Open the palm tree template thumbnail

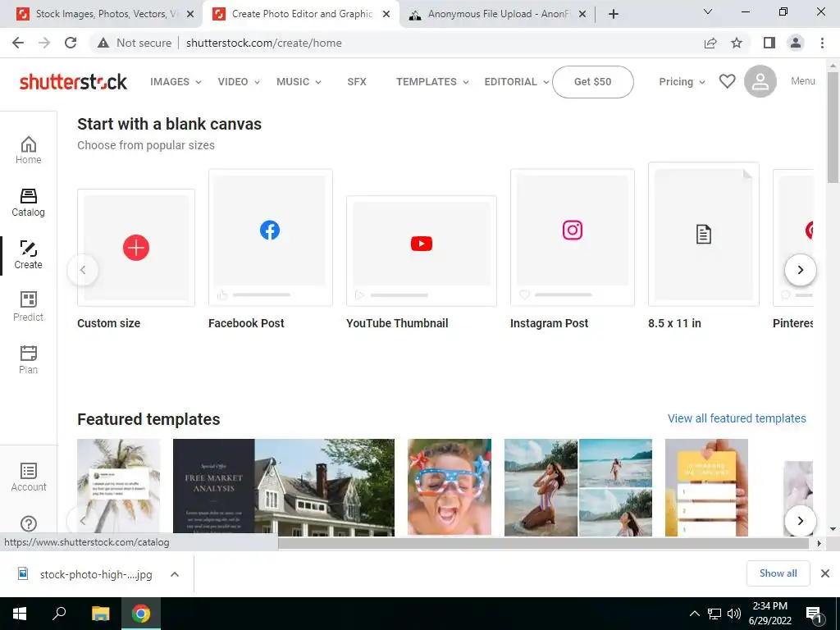click(x=118, y=487)
